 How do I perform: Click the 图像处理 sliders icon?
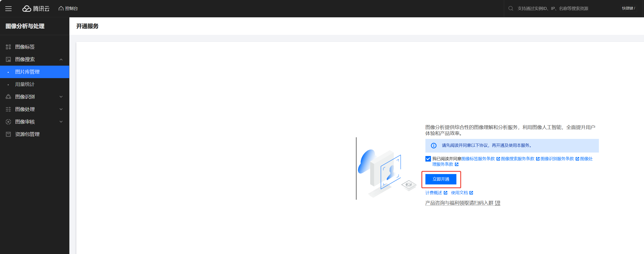point(8,109)
